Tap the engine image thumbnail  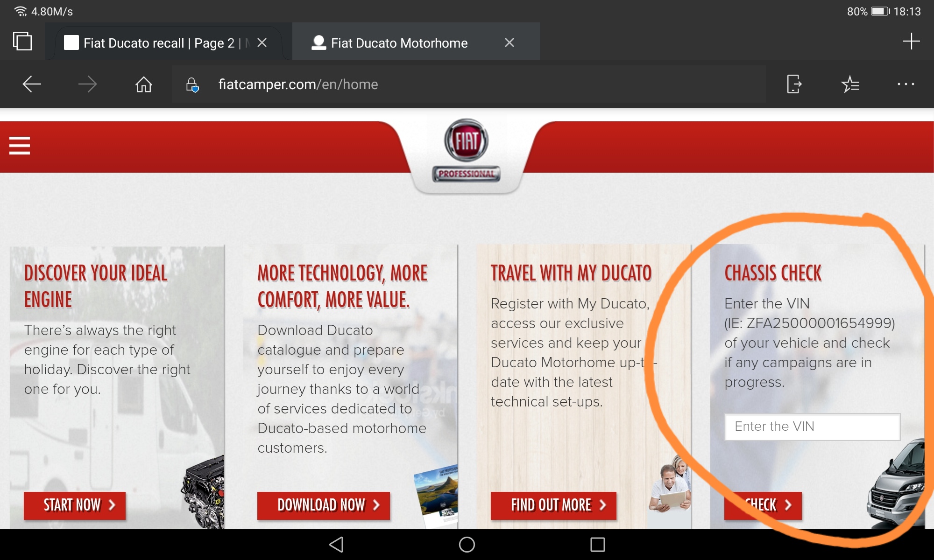pyautogui.click(x=203, y=492)
